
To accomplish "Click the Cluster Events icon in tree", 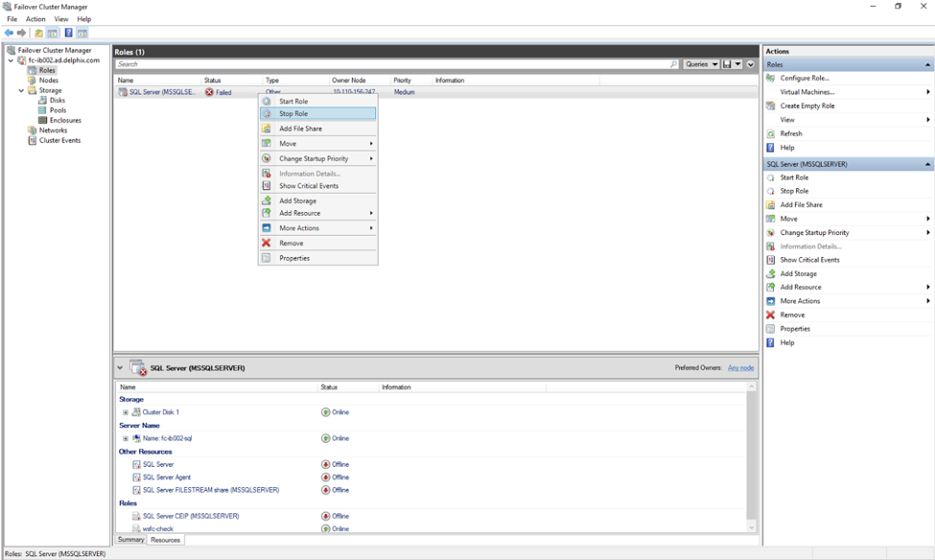I will click(x=33, y=140).
